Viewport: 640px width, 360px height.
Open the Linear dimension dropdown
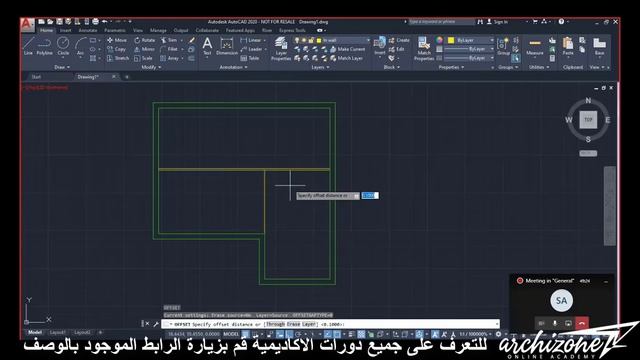tap(265, 40)
